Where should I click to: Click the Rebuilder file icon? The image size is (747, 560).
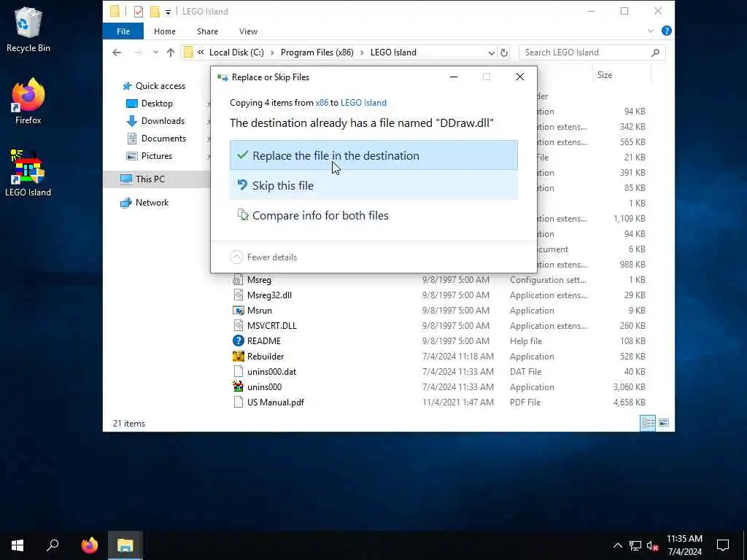click(238, 356)
